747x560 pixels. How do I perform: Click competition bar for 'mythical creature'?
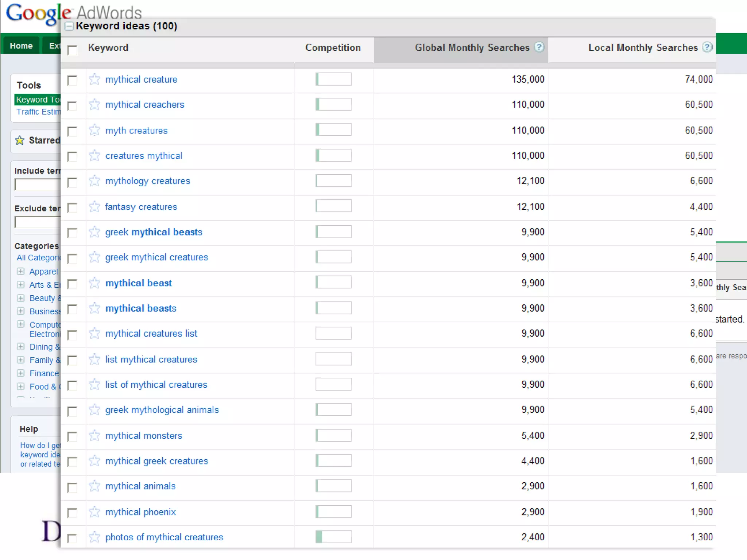[333, 79]
